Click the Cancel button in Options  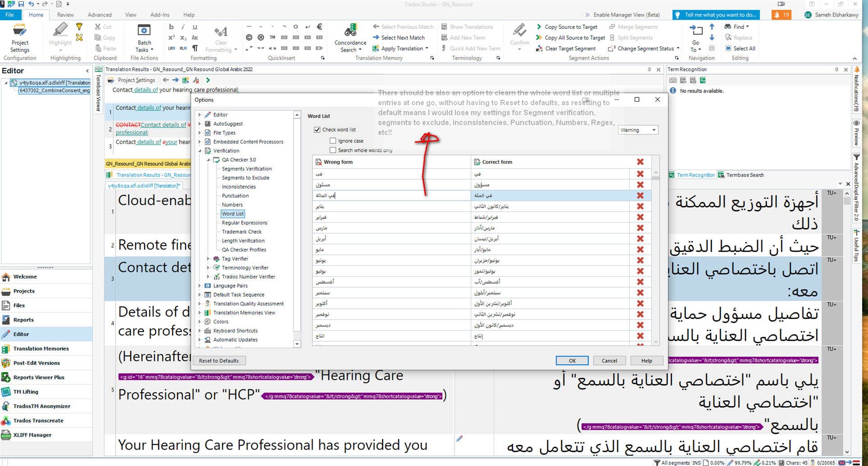[609, 360]
